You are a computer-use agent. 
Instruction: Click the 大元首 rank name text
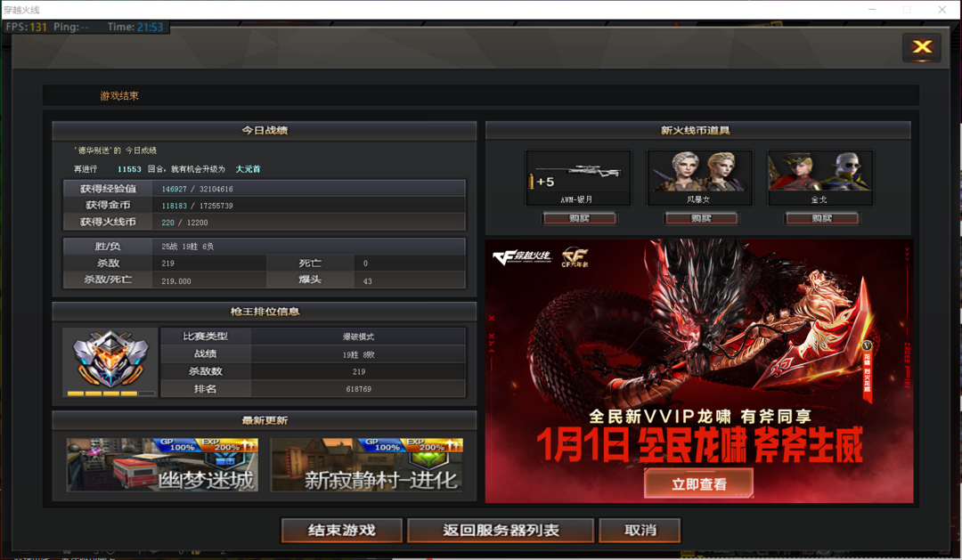tap(249, 168)
